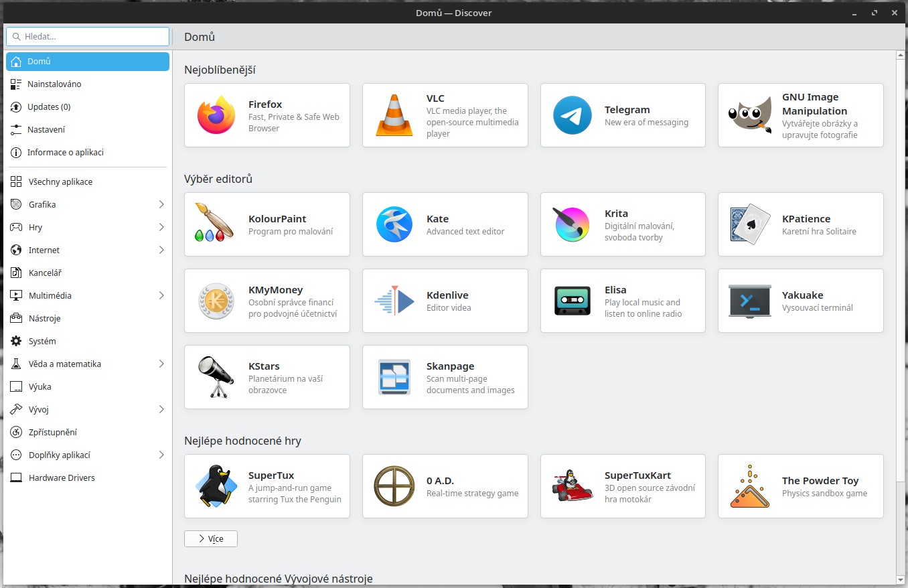
Task: Click the VLC traffic cone icon
Action: coord(394,115)
